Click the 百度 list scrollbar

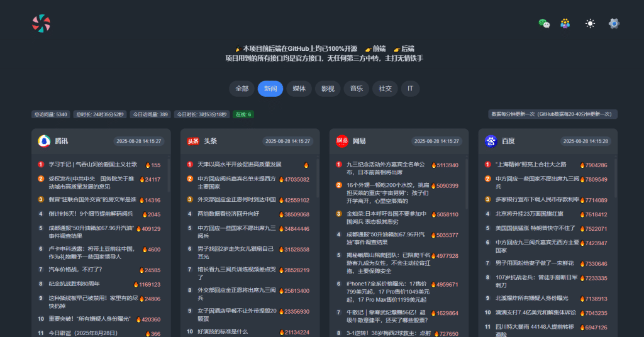(615, 177)
